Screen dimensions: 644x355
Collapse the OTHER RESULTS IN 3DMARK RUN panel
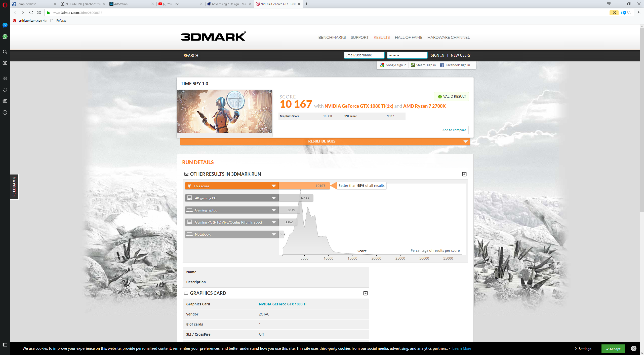tap(464, 174)
